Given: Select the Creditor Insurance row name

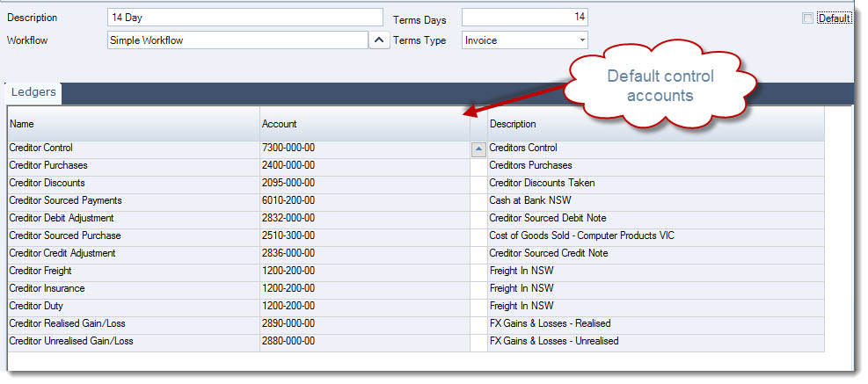Looking at the screenshot, I should [x=47, y=289].
